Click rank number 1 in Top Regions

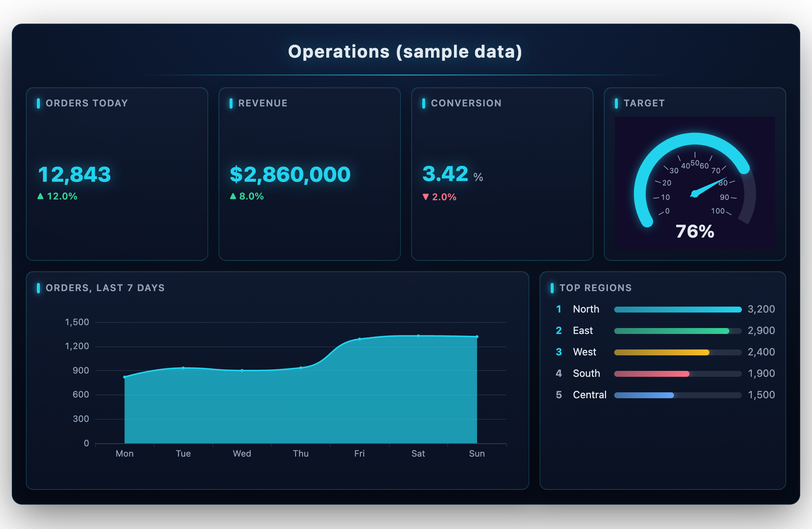pos(559,309)
